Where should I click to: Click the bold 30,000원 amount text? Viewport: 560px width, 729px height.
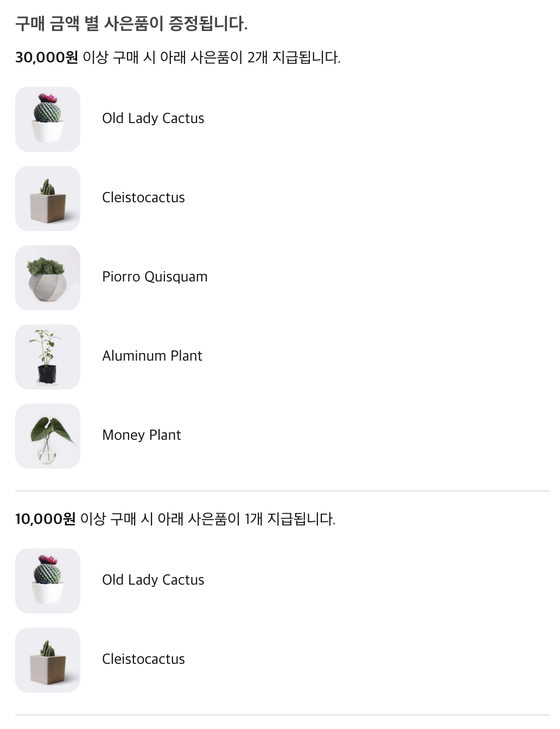(47, 57)
